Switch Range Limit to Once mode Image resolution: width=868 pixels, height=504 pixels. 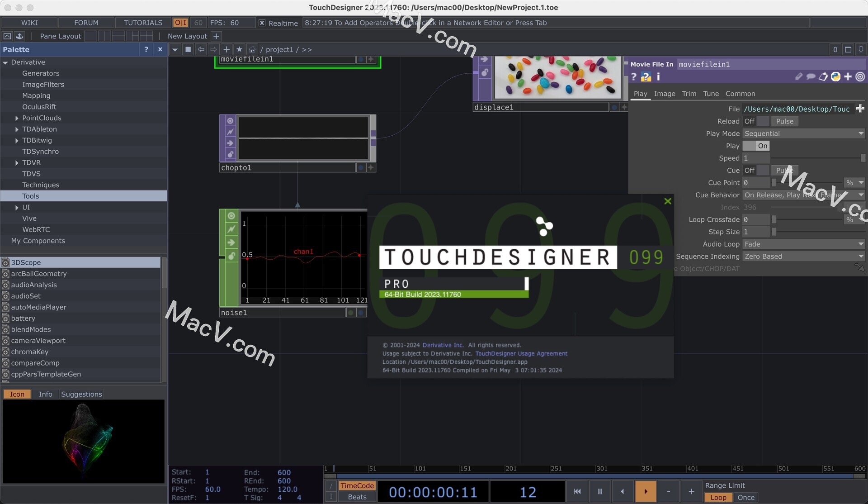pyautogui.click(x=746, y=497)
